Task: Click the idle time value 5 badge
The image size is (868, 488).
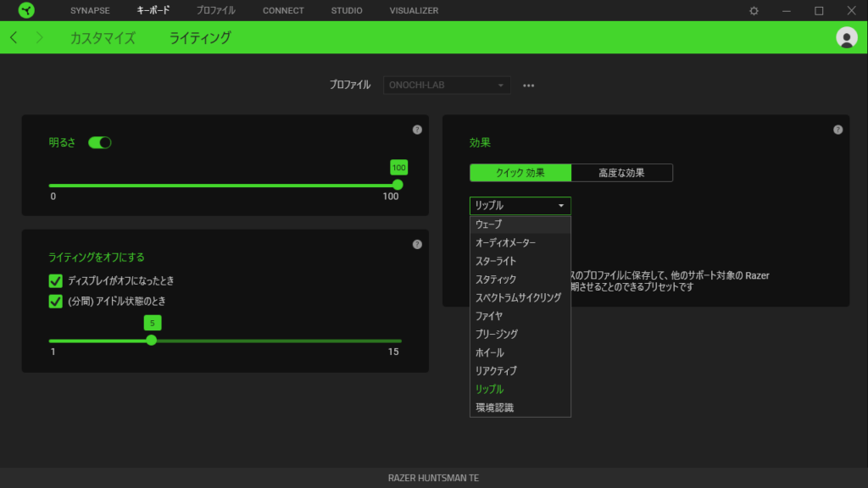Action: 153,323
